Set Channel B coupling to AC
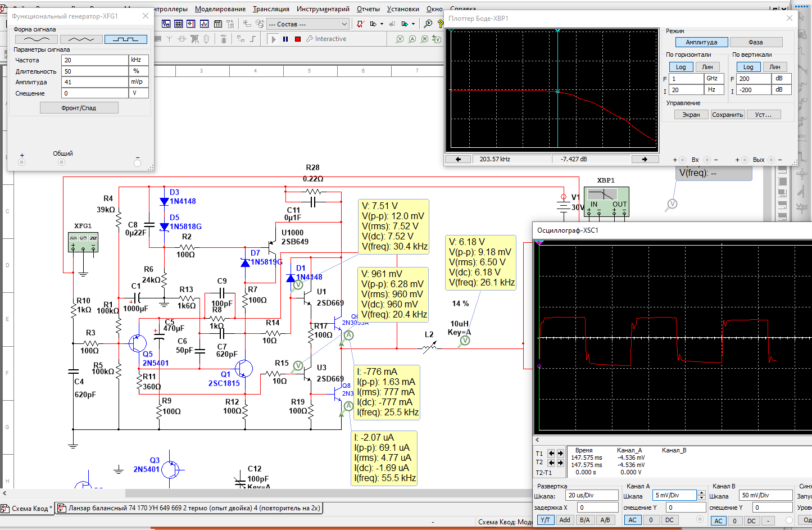 [718, 520]
